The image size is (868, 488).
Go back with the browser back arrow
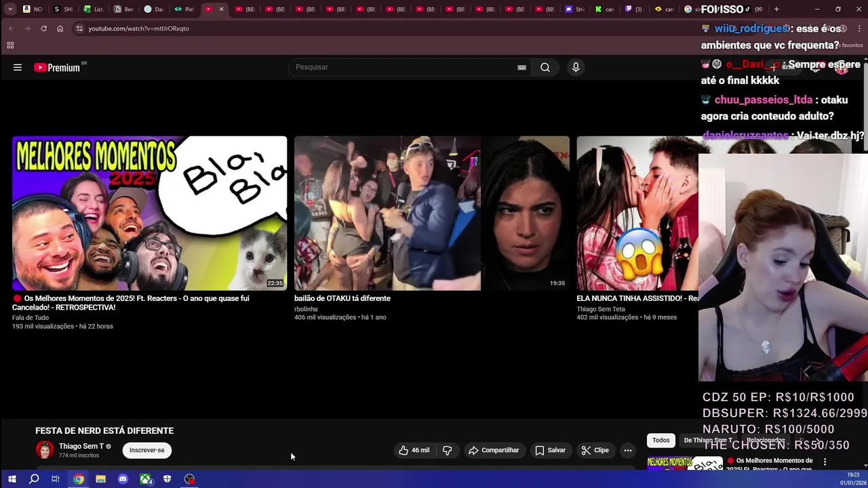pyautogui.click(x=11, y=28)
